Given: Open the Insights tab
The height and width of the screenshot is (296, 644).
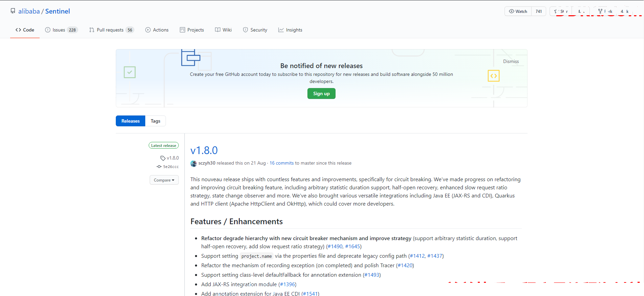Looking at the screenshot, I should (x=290, y=30).
